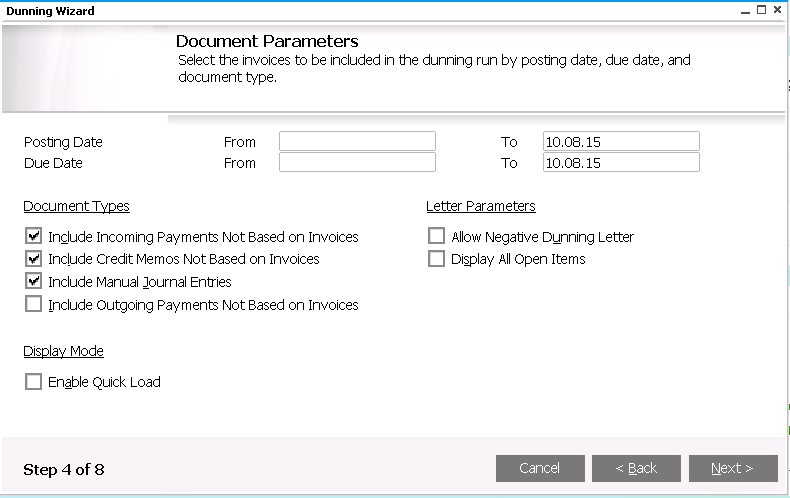
Task: Click the Letter Parameters section heading
Action: [480, 206]
